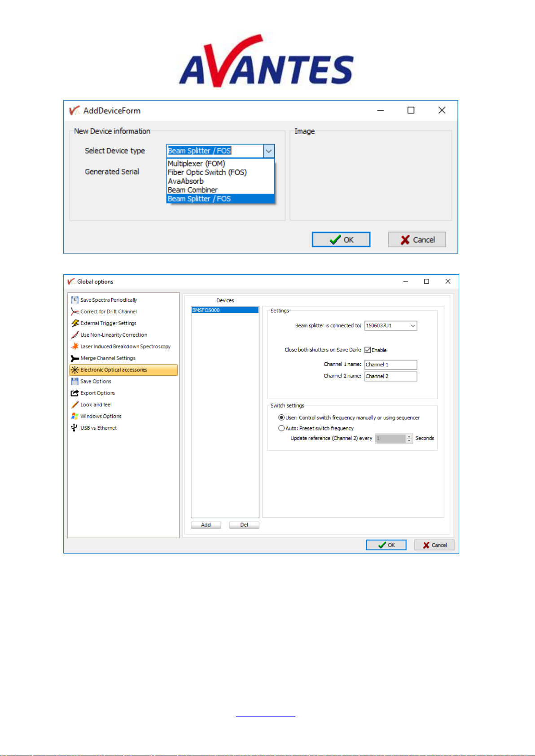Click the External Trigger Settings lightning icon
Viewport: 535px width, 756px height.
tap(75, 323)
